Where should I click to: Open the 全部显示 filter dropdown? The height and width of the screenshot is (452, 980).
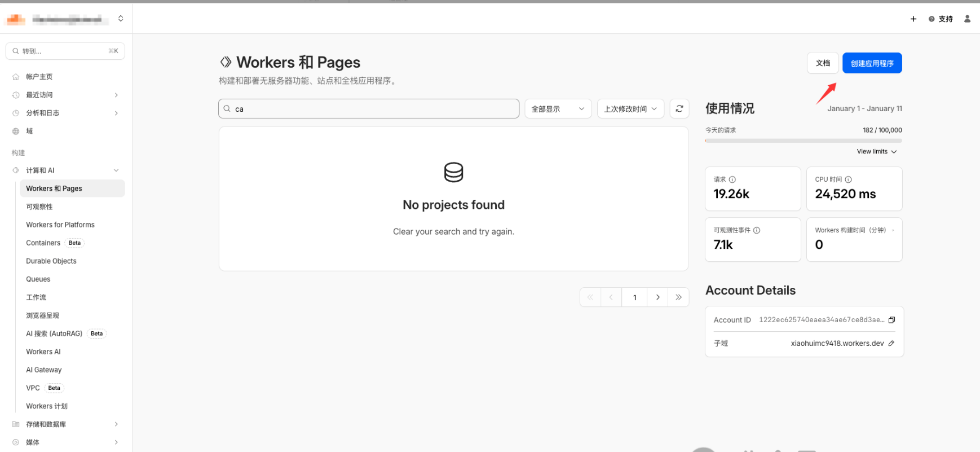[558, 109]
